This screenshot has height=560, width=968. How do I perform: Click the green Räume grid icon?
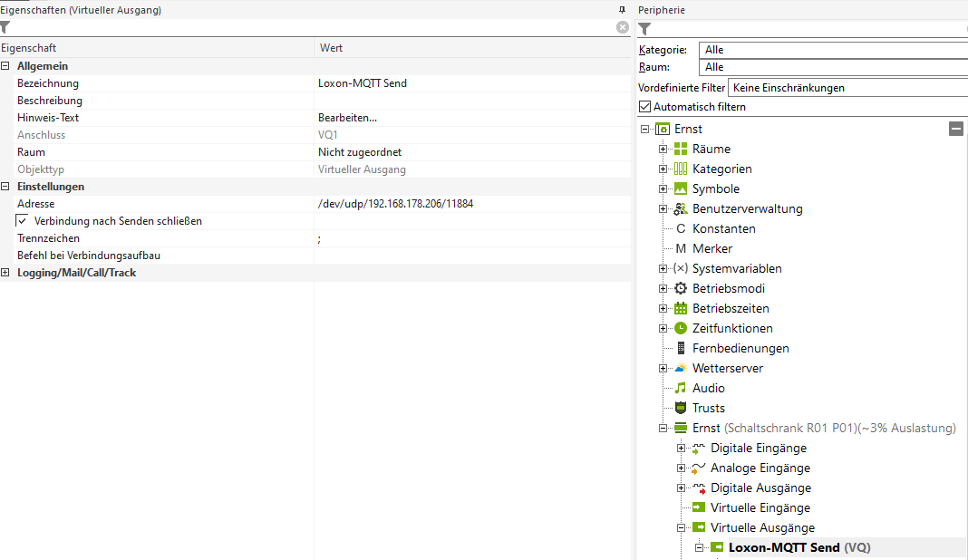tap(681, 150)
